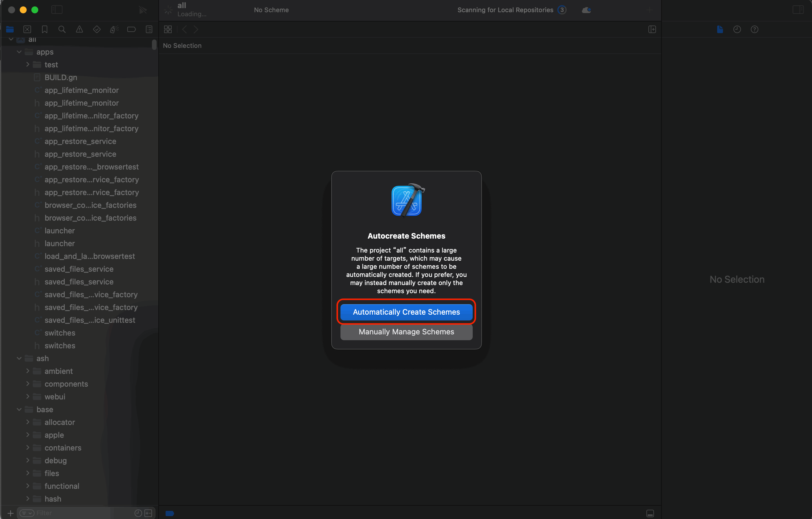Open the Test navigator diamond icon
The height and width of the screenshot is (519, 812).
pos(97,29)
